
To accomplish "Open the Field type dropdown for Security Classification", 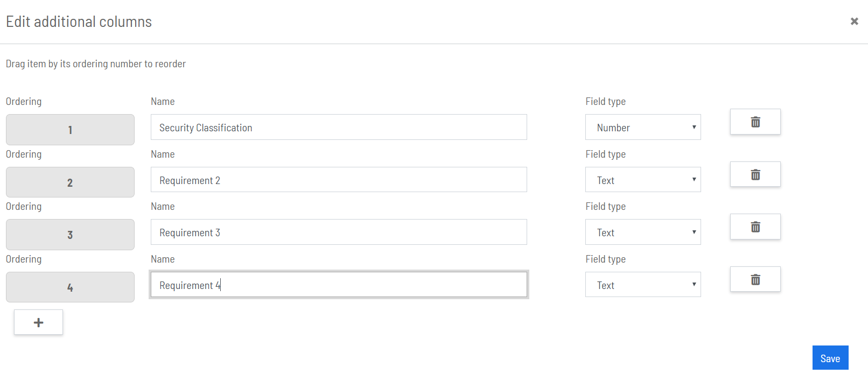I will point(642,127).
